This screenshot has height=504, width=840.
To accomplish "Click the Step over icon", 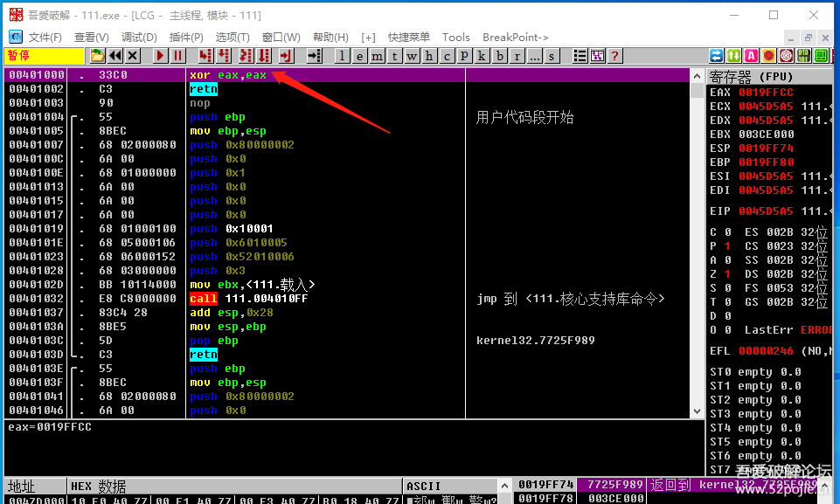I will [x=224, y=56].
